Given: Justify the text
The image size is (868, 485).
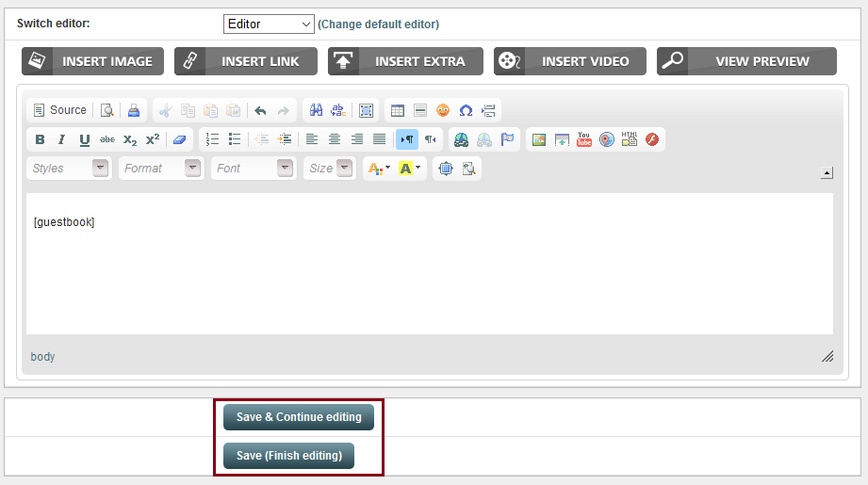Looking at the screenshot, I should (x=379, y=139).
